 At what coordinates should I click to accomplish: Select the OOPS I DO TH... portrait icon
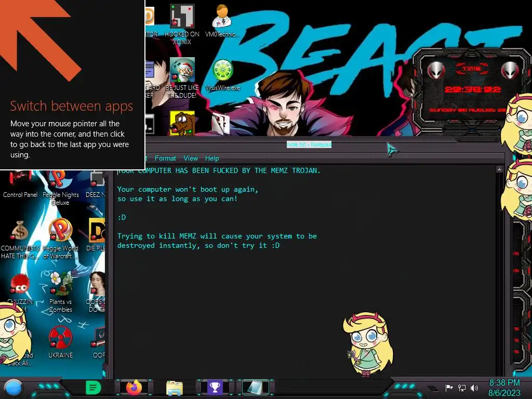(x=97, y=292)
